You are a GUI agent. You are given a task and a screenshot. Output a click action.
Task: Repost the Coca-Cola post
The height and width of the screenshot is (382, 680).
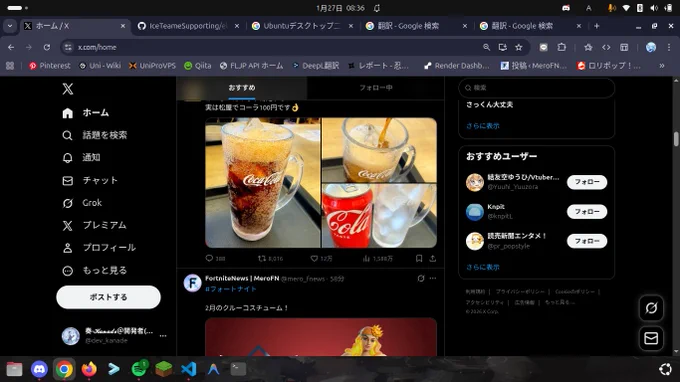(x=270, y=258)
